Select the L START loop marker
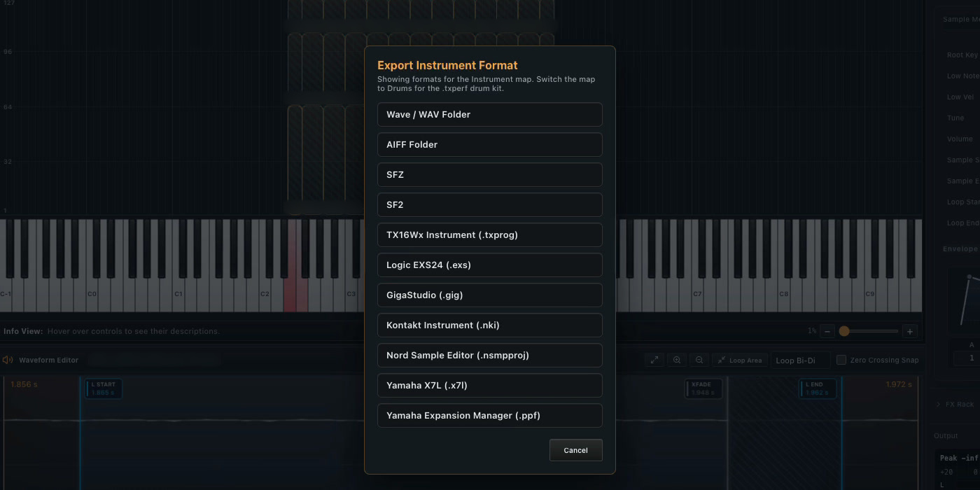This screenshot has width=980, height=490. [104, 388]
